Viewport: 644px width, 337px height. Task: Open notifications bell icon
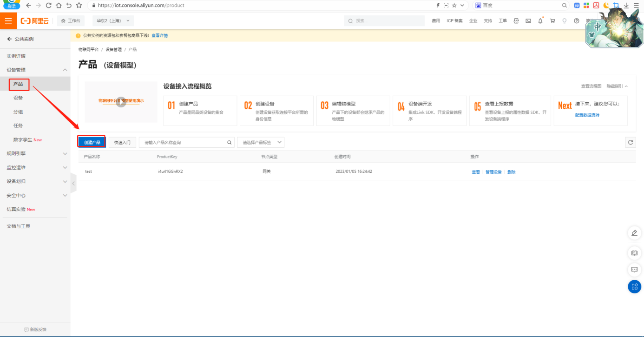click(x=540, y=21)
